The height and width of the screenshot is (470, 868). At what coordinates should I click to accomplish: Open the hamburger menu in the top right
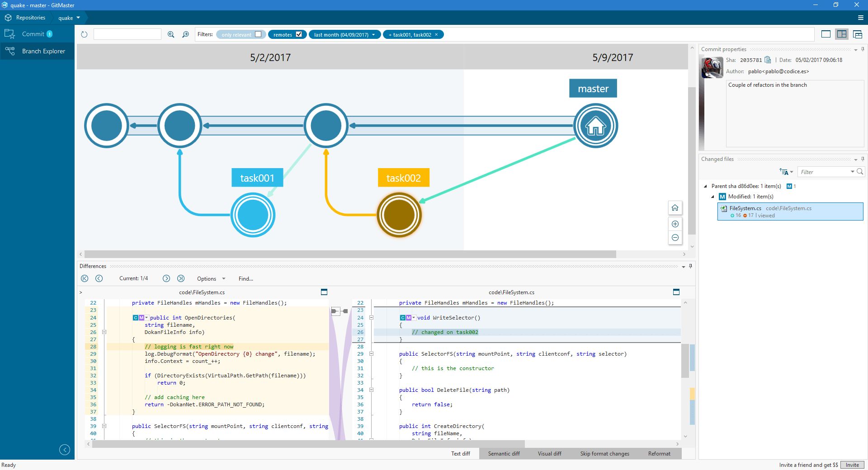[x=860, y=18]
